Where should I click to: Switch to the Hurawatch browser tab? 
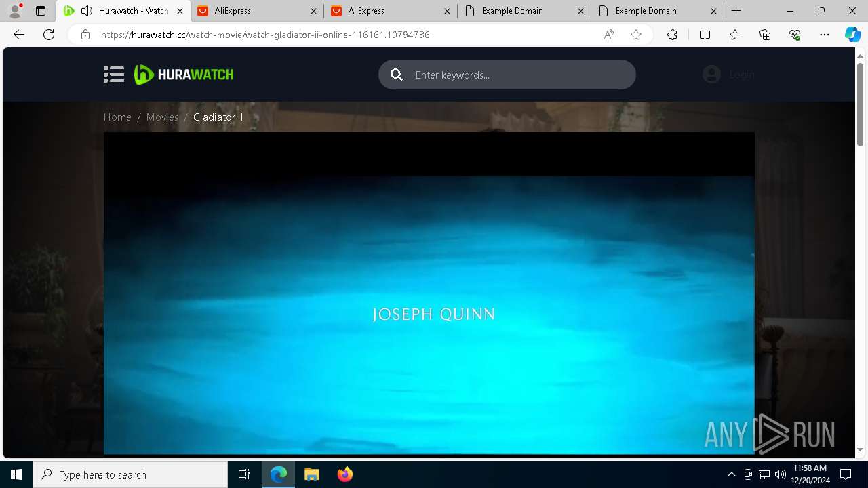point(125,11)
